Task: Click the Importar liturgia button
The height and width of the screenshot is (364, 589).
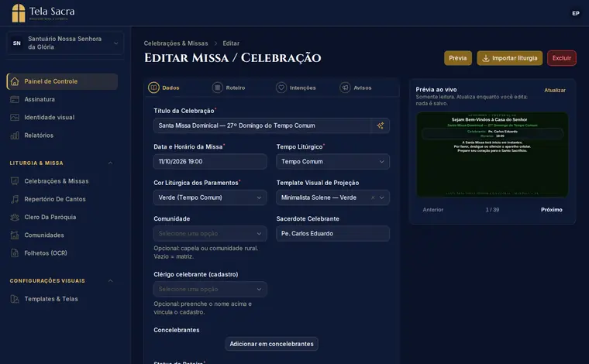Action: tap(510, 58)
